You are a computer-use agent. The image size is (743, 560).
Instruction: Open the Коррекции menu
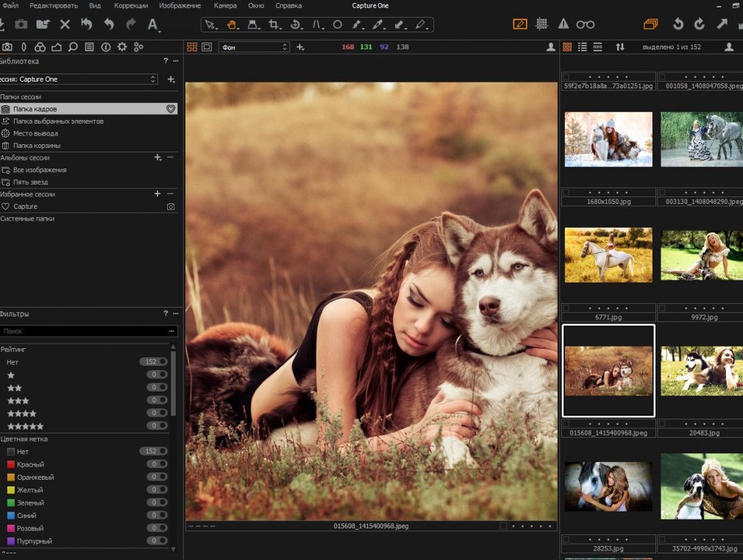pos(131,6)
